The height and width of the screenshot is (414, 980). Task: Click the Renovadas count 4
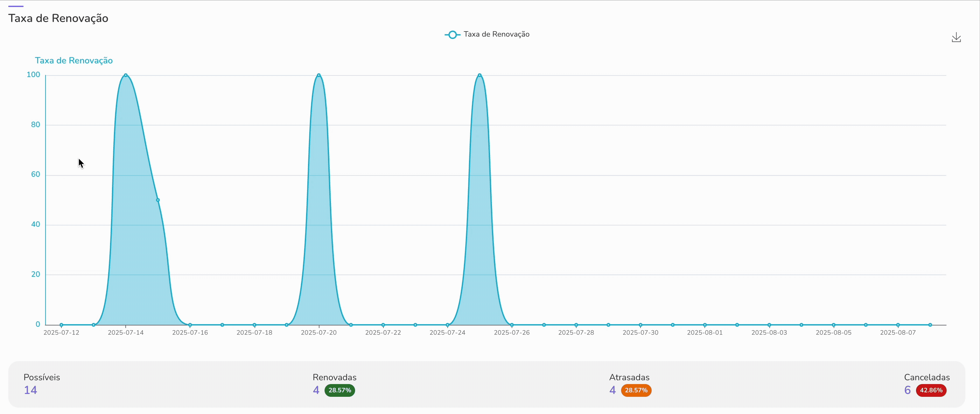tap(316, 390)
